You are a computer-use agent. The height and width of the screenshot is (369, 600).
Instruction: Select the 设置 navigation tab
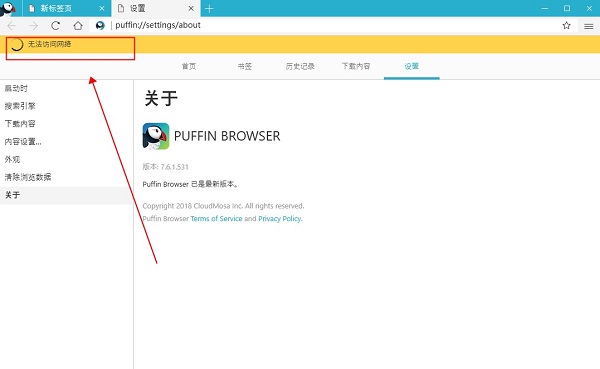[x=411, y=66]
